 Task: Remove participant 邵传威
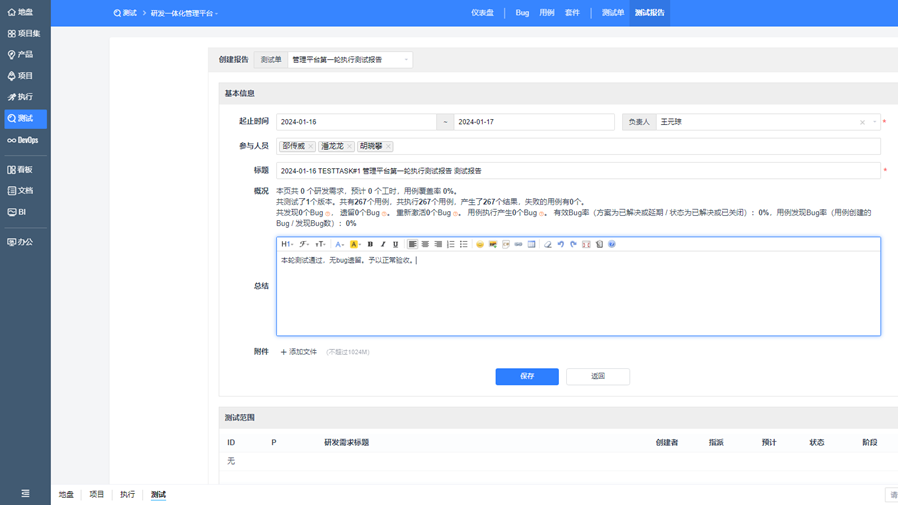click(x=310, y=146)
